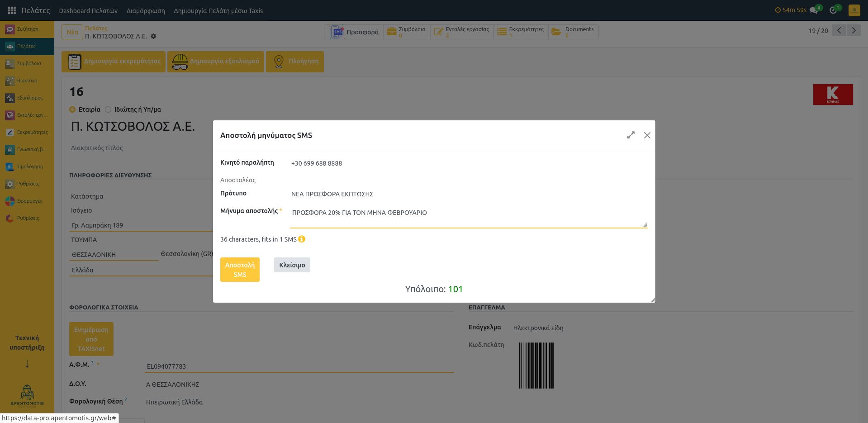Screen dimensions: 868x423
Task: Open the Φορολογική Θέση dropdown
Action: tap(299, 402)
